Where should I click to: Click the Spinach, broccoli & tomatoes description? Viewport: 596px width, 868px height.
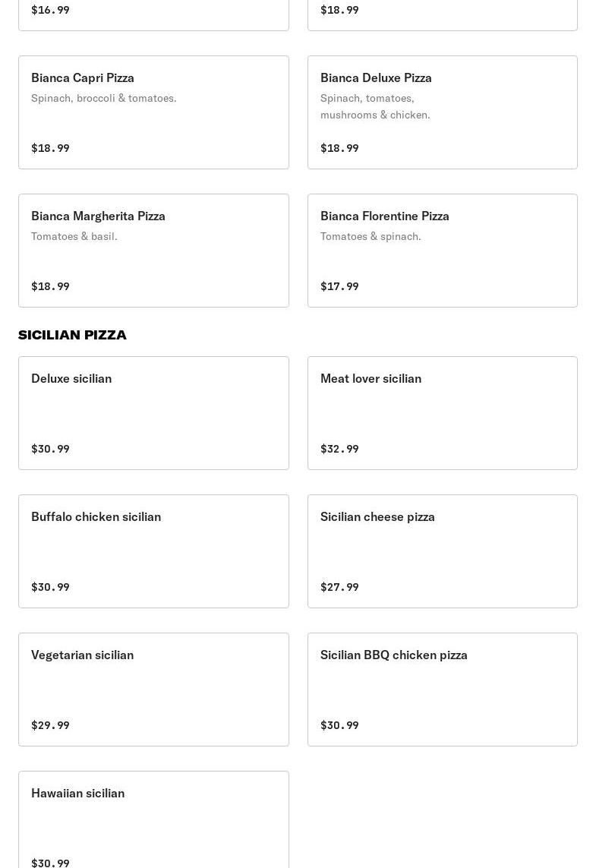click(x=103, y=99)
